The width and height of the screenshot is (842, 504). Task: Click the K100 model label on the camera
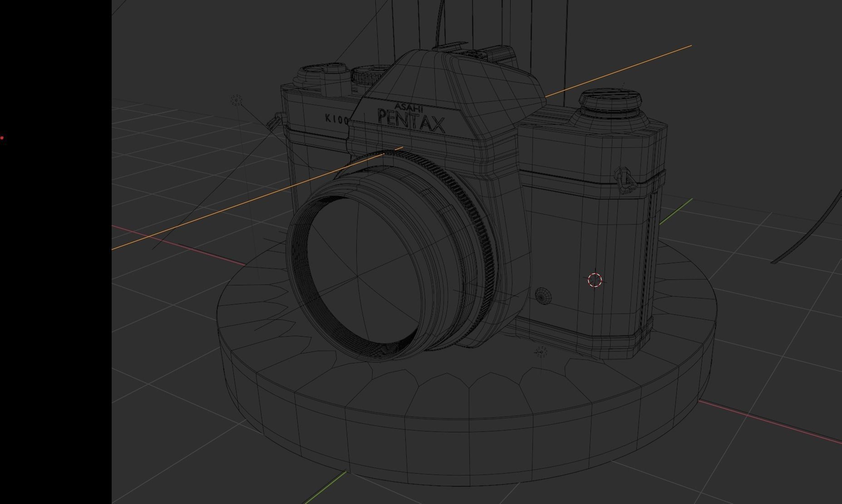[x=337, y=119]
